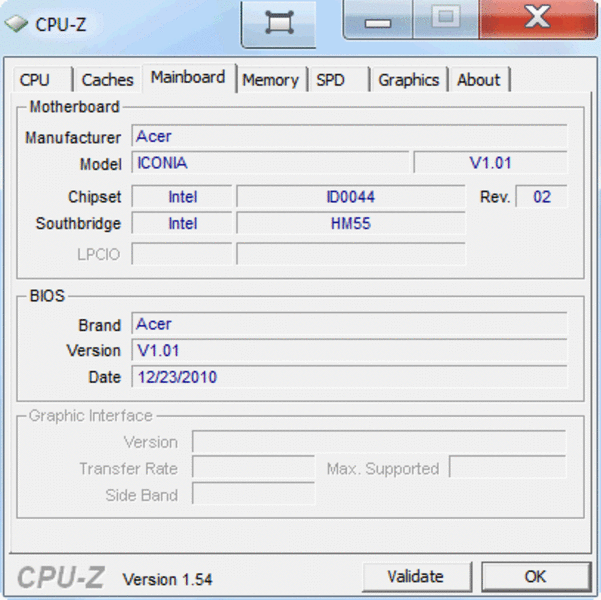The height and width of the screenshot is (600, 601).
Task: Click the empty Max. Supported field
Action: click(507, 467)
